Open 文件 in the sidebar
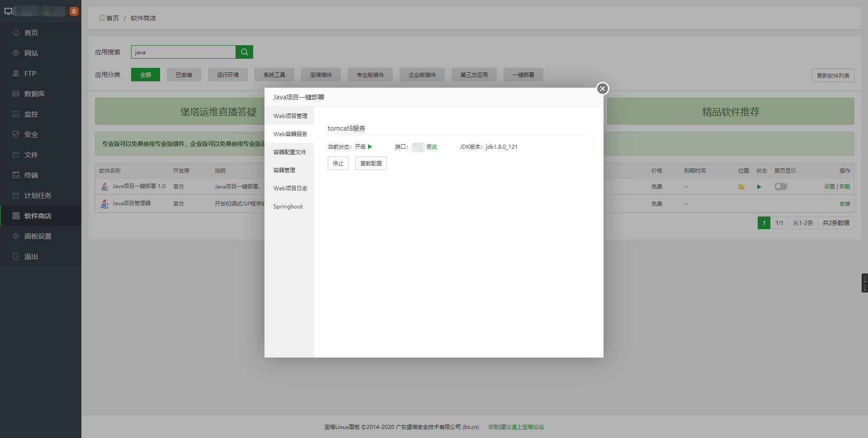 click(x=41, y=155)
